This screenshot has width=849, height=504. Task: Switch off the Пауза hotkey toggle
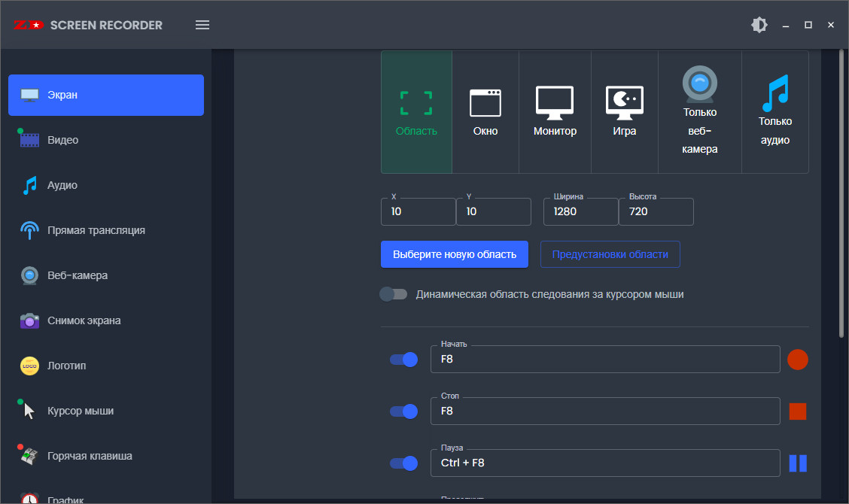point(403,463)
